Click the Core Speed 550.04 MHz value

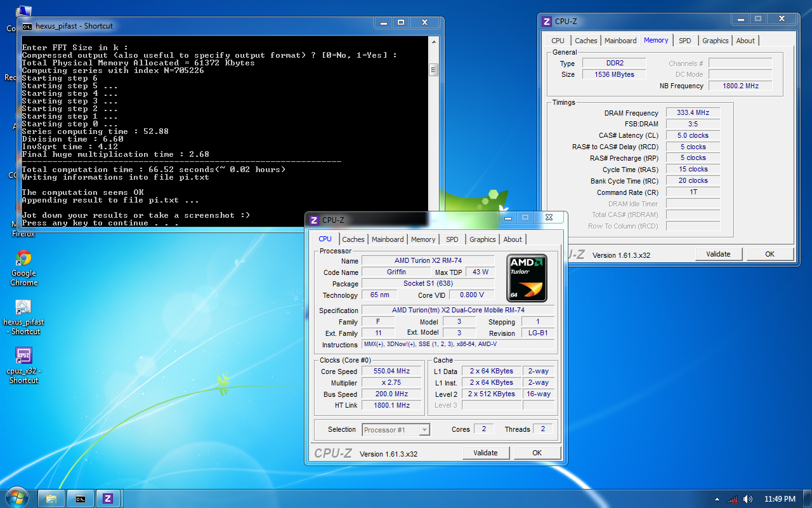point(391,371)
